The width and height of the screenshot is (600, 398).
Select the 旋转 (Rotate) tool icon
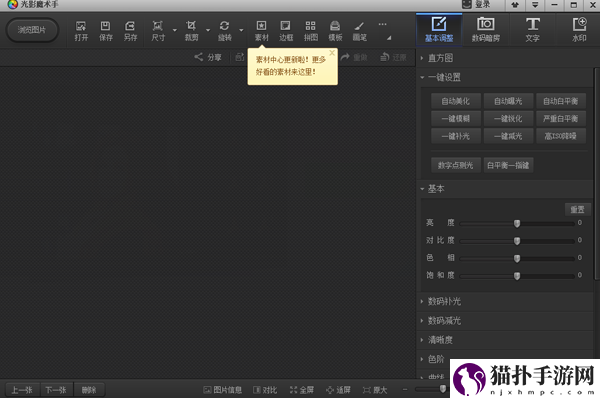[x=225, y=31]
